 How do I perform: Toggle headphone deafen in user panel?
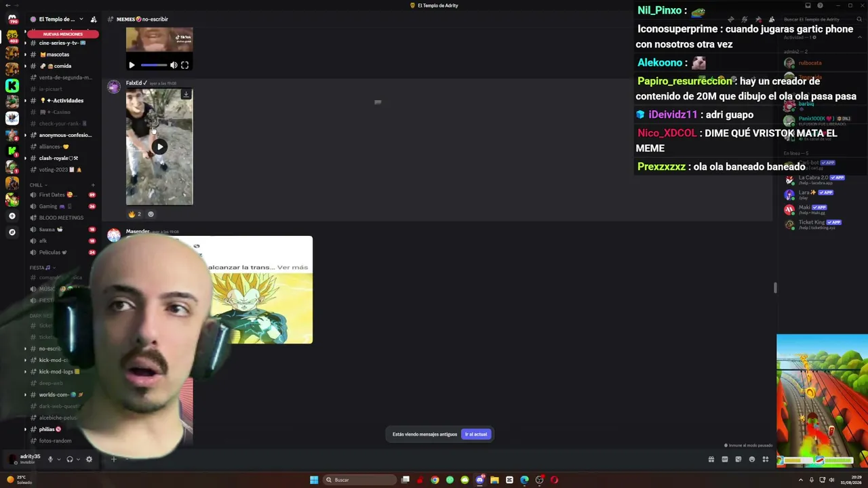coord(69,459)
